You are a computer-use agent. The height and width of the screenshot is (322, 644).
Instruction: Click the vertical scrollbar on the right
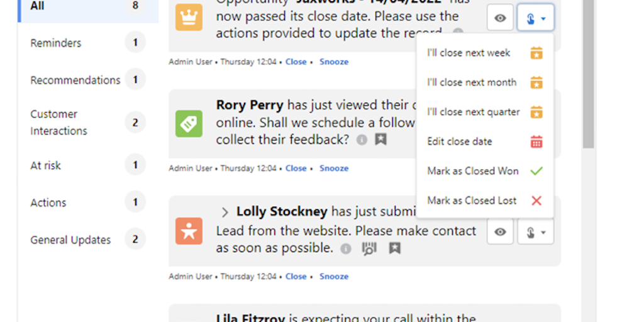tap(588, 75)
